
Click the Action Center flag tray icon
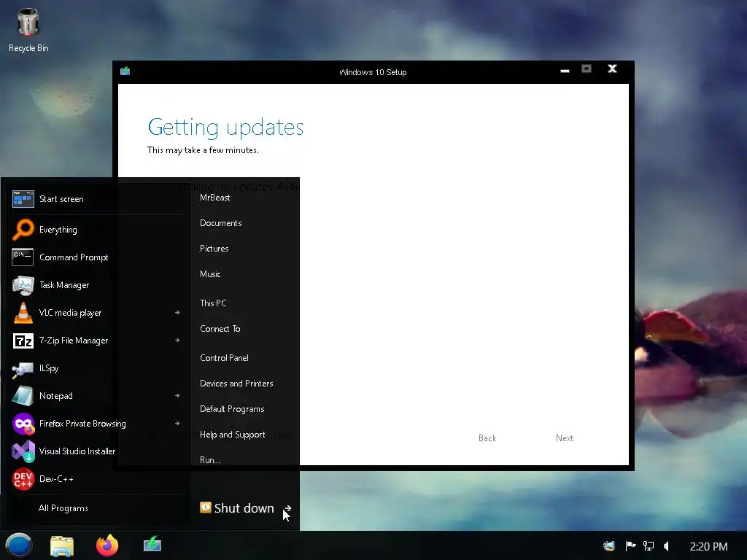pyautogui.click(x=630, y=545)
